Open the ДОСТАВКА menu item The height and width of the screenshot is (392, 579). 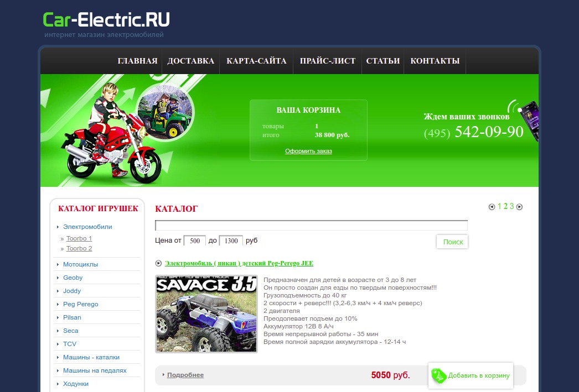pyautogui.click(x=190, y=61)
